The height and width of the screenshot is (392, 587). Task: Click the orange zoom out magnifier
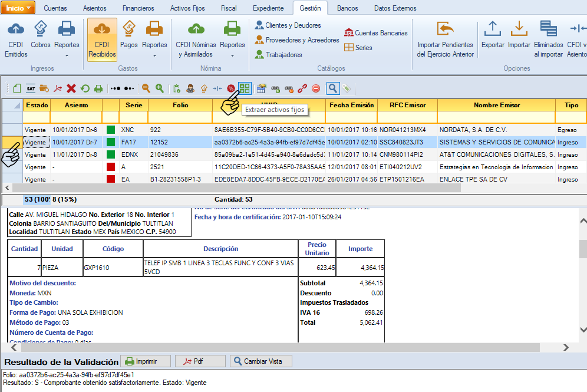pos(146,89)
